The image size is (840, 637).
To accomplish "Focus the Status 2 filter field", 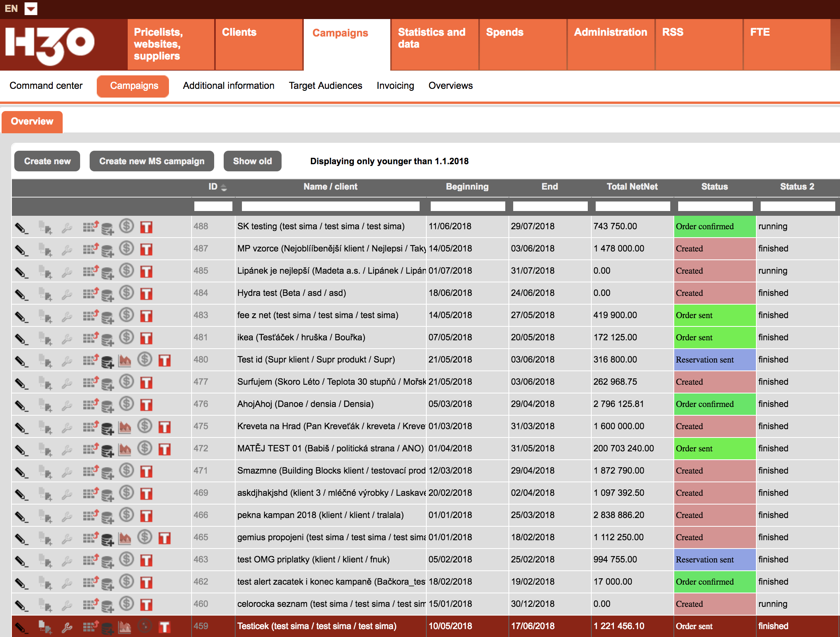I will 798,206.
